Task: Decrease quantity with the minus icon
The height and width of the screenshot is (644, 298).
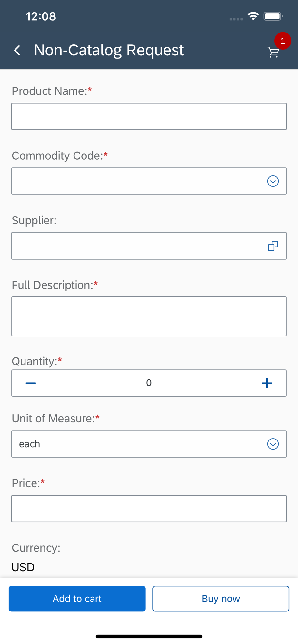Action: point(31,383)
